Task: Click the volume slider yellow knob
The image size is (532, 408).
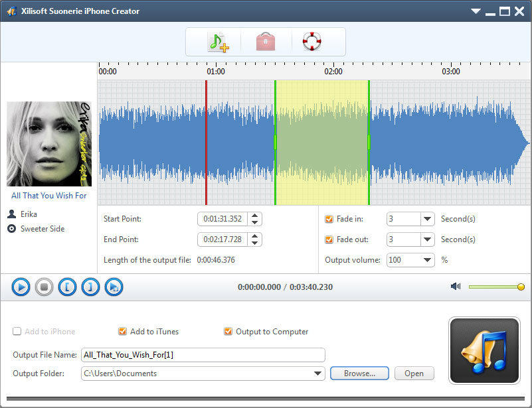Action: coord(521,287)
